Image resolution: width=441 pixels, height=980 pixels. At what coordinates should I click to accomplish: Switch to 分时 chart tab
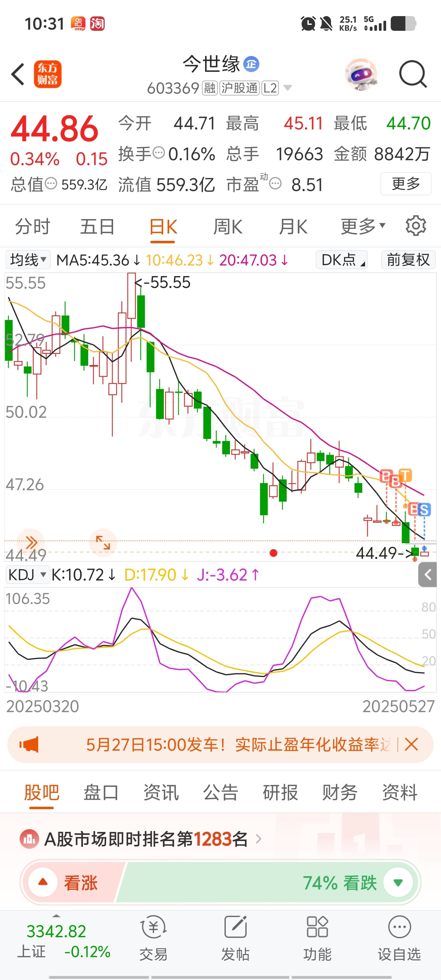(33, 227)
